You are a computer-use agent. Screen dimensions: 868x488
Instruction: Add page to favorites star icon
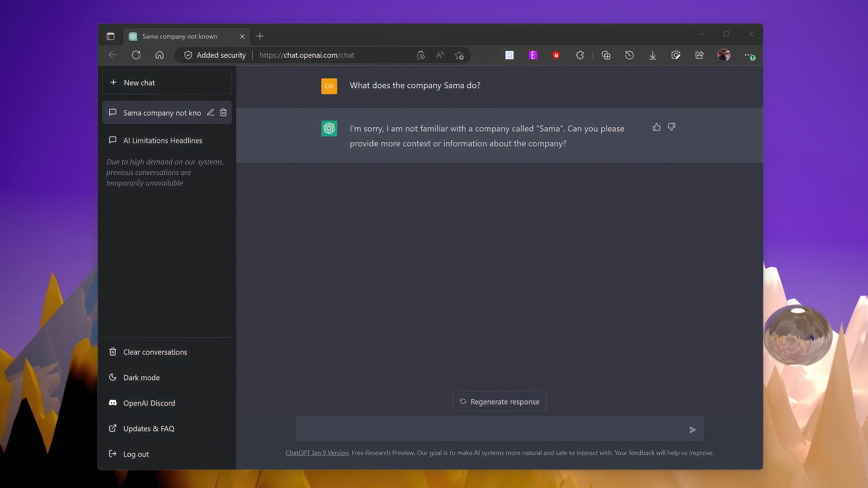pyautogui.click(x=459, y=55)
